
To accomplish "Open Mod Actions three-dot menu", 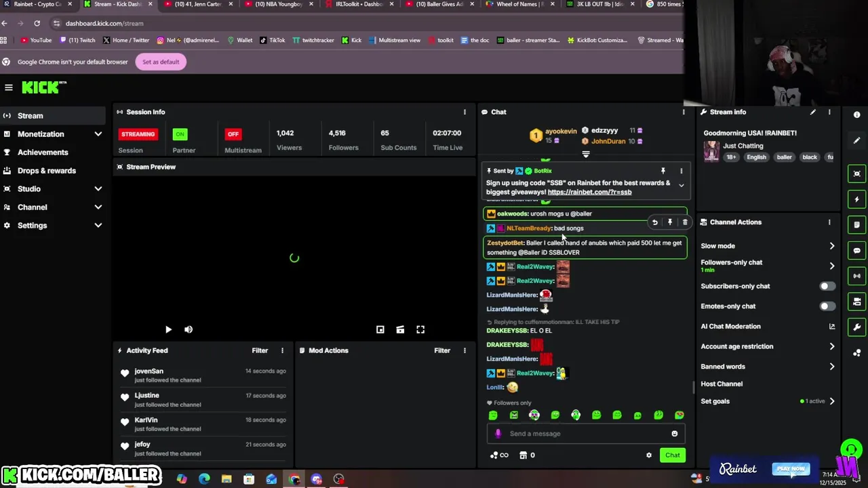I will tap(465, 350).
